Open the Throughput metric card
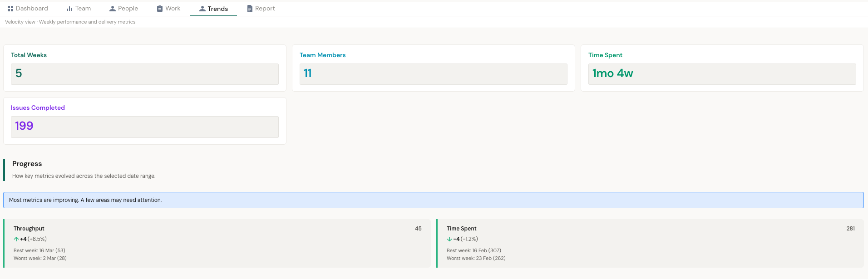Screen dimensions: 868x279 (217, 243)
